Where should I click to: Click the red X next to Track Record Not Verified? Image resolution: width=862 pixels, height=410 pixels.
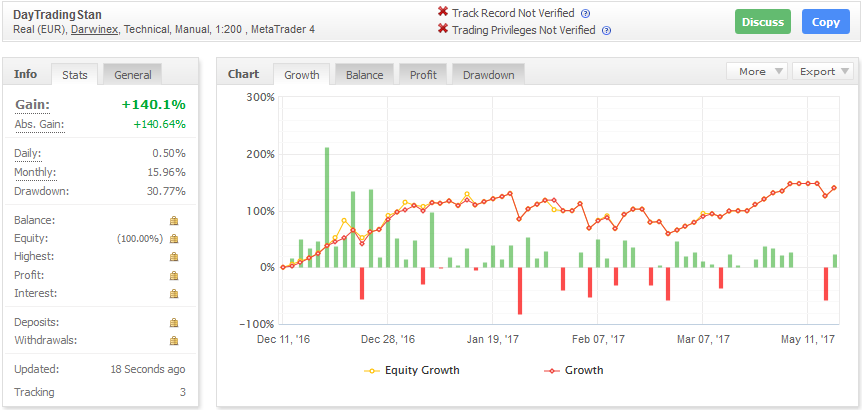tap(443, 12)
